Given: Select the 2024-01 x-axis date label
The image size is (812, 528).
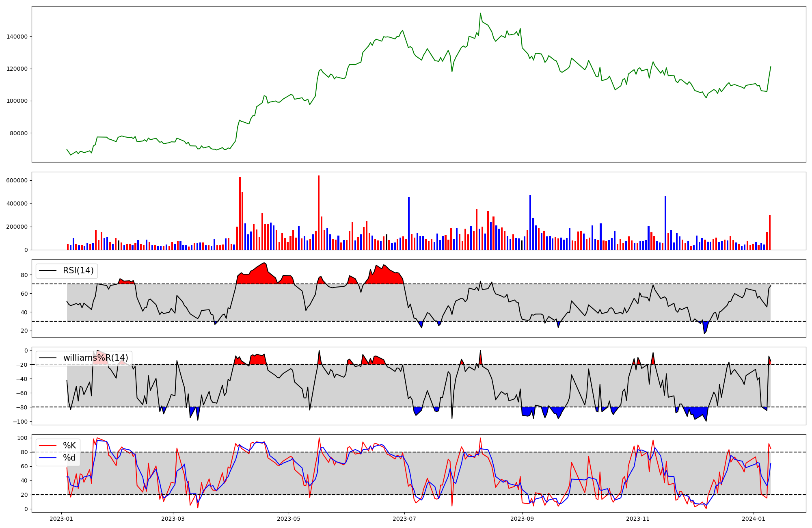Looking at the screenshot, I should point(754,519).
